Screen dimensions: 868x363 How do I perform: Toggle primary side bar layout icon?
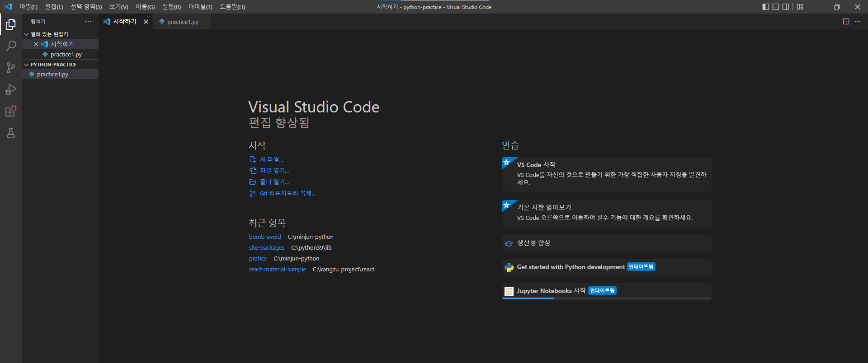tap(765, 7)
